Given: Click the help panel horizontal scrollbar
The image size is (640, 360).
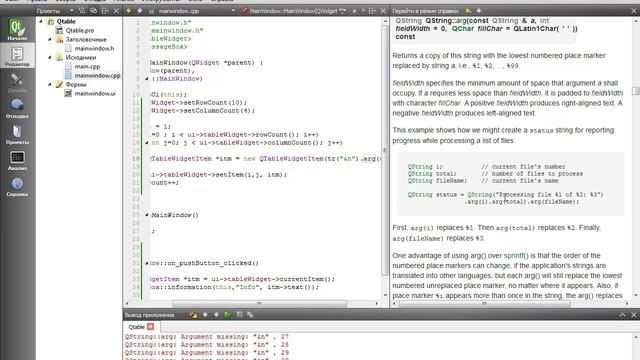Looking at the screenshot, I should 484,304.
